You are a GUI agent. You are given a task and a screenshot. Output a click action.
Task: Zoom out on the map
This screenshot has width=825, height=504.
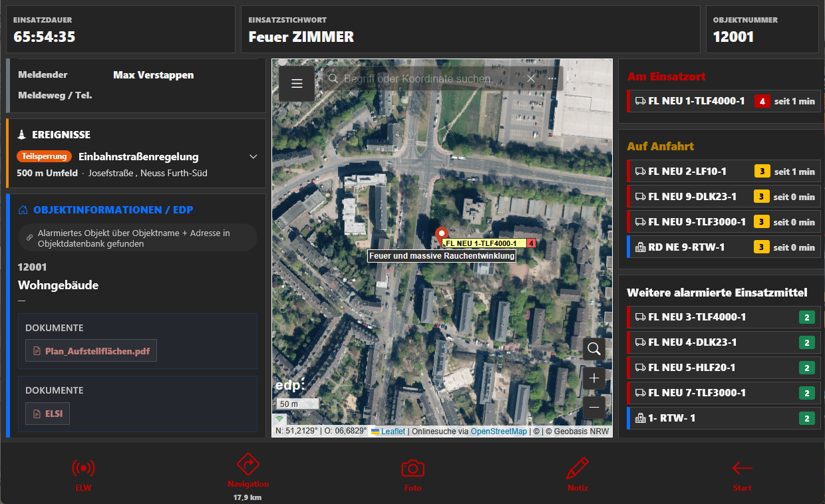tap(594, 406)
